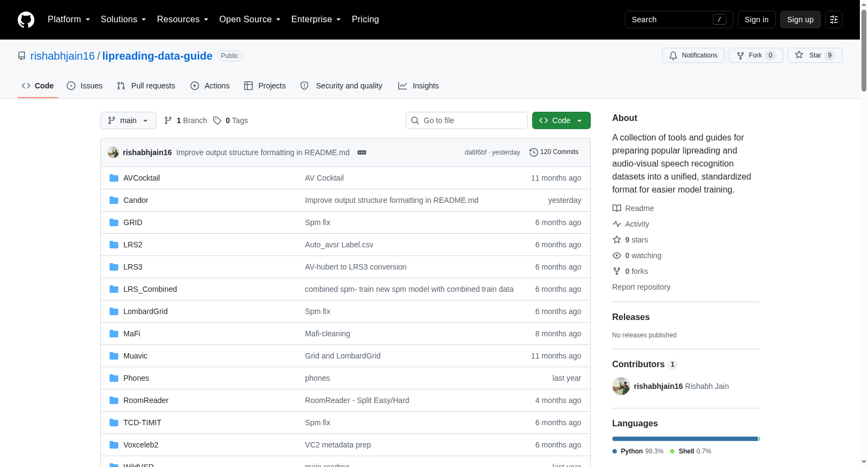Open the Actions tab
868x467 pixels.
point(210,86)
